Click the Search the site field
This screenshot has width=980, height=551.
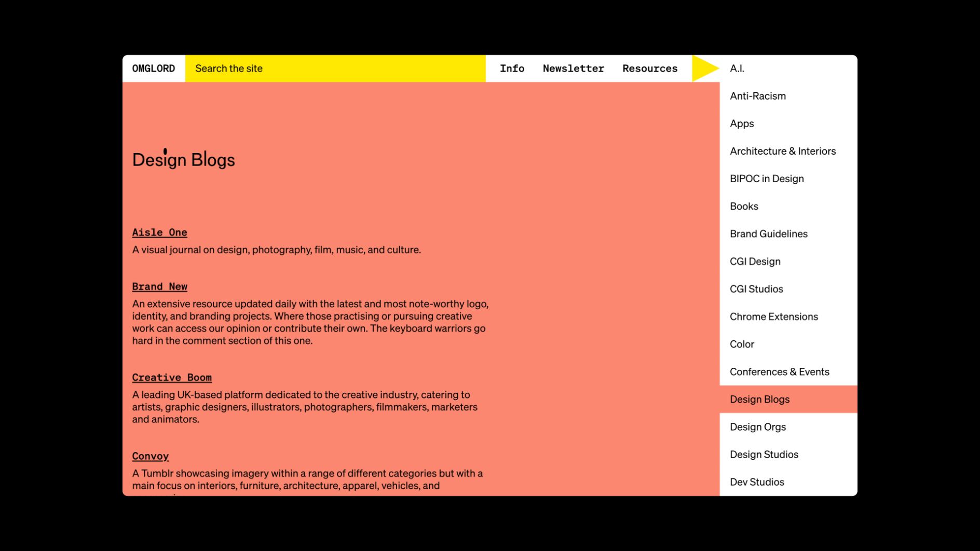(x=335, y=68)
